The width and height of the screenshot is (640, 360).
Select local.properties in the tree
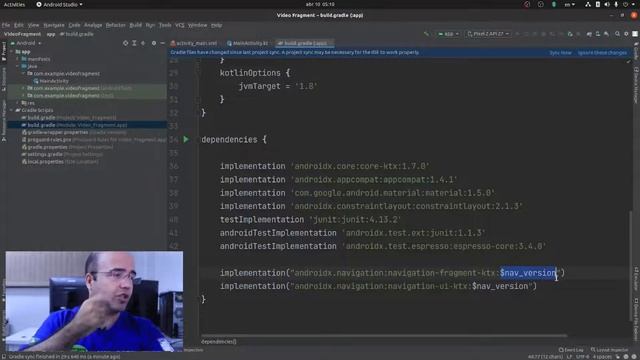60,162
